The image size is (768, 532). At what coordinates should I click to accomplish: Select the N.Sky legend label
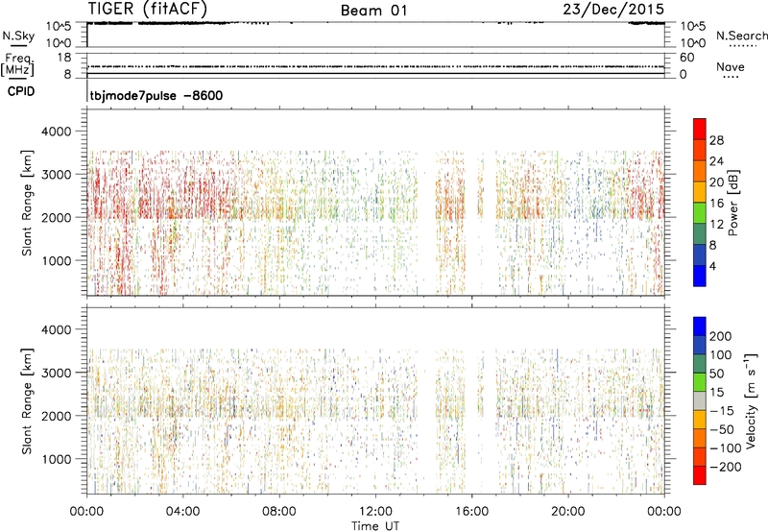click(18, 36)
